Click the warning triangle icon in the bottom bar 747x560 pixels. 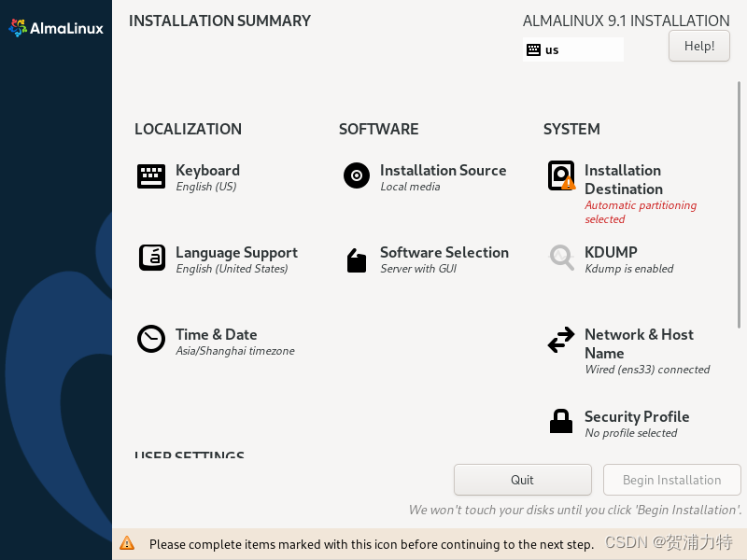(127, 543)
